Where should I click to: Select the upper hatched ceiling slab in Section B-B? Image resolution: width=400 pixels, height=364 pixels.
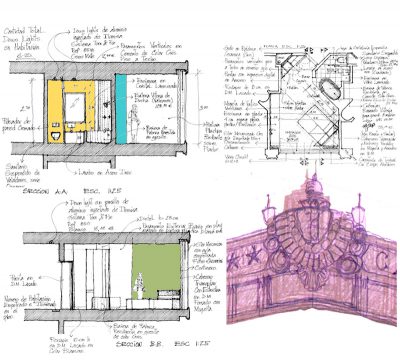106,238
